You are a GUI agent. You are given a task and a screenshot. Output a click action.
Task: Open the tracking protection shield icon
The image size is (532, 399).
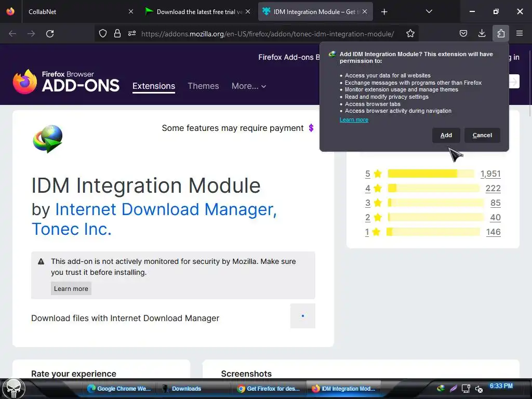(103, 33)
